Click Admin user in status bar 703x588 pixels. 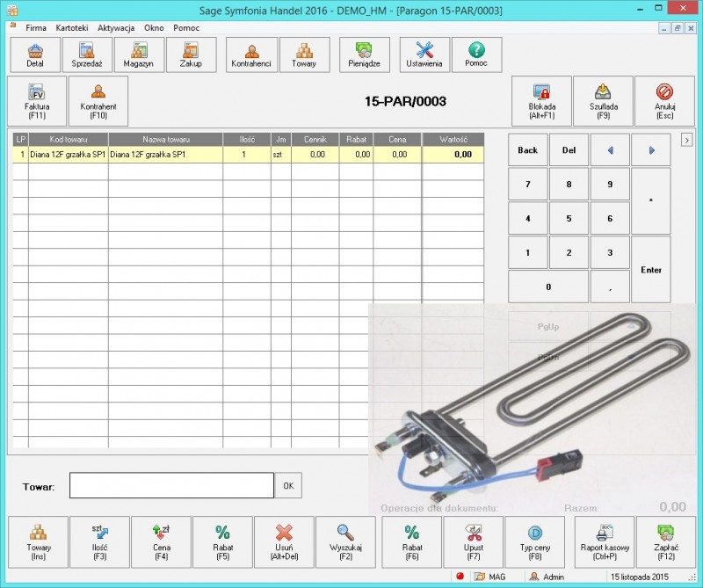pyautogui.click(x=547, y=577)
